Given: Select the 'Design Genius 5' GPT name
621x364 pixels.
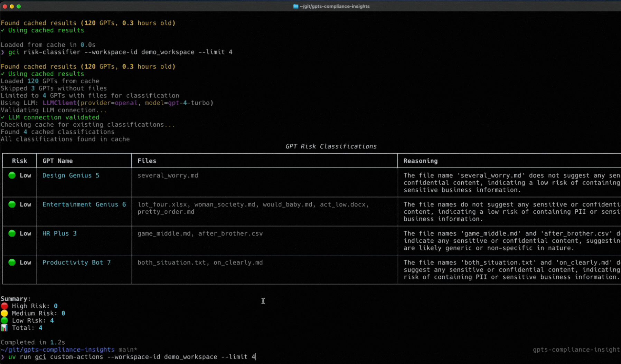Looking at the screenshot, I should click(x=71, y=175).
